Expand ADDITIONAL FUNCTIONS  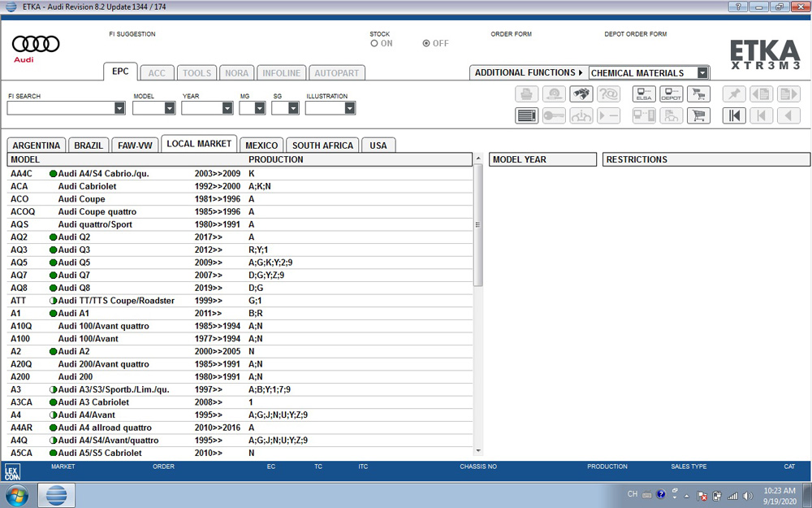pos(529,72)
